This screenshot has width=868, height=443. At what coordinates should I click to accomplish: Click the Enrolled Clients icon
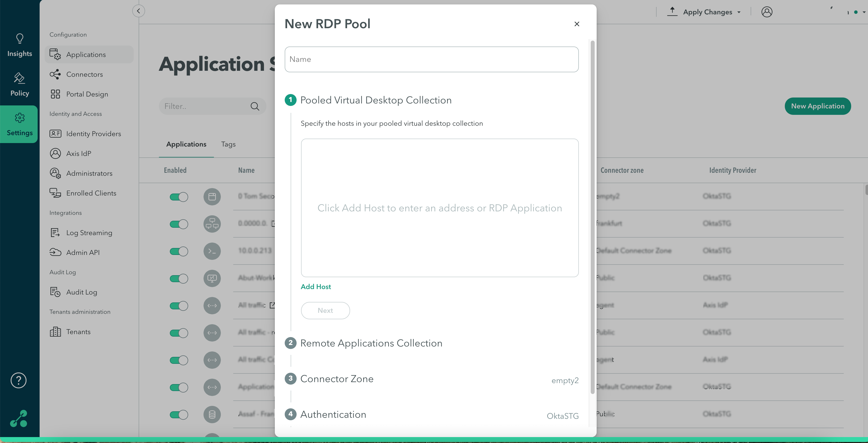(x=55, y=193)
